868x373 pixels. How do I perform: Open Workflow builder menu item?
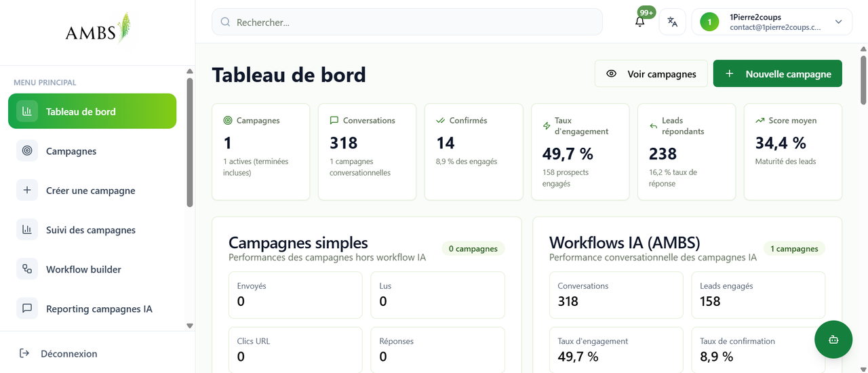click(x=92, y=269)
